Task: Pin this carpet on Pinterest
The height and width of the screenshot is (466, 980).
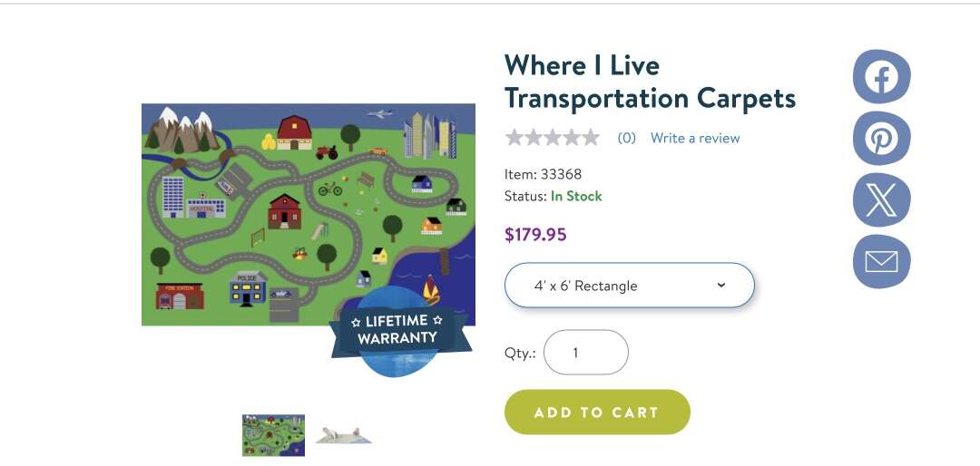Action: 881,139
